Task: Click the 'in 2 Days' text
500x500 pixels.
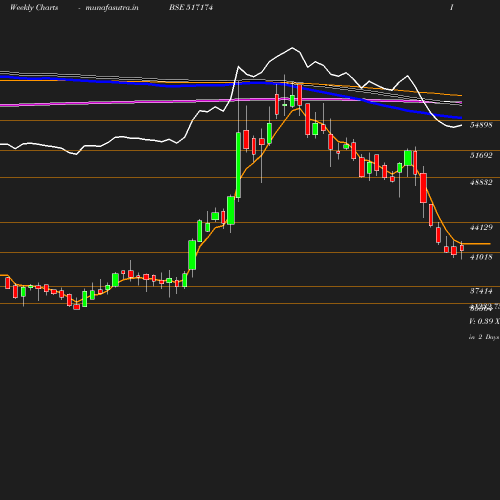Action: (484, 337)
